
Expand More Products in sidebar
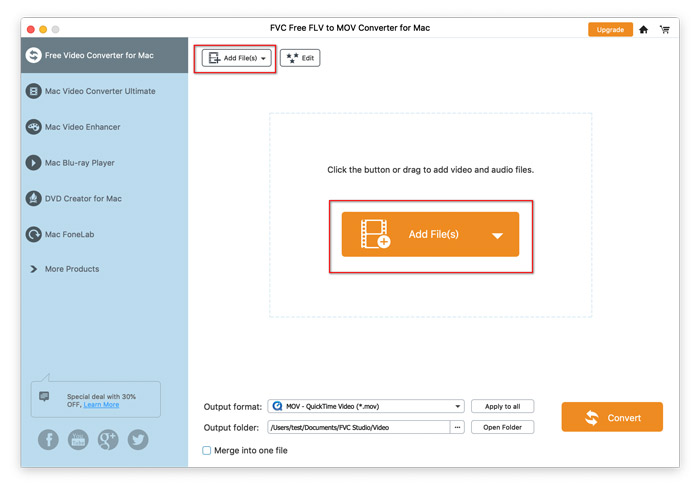click(x=65, y=269)
